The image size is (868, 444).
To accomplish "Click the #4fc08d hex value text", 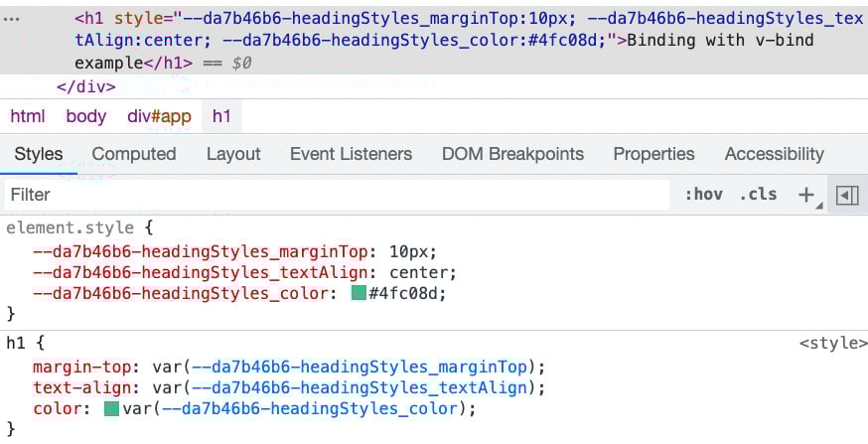I will pyautogui.click(x=404, y=293).
